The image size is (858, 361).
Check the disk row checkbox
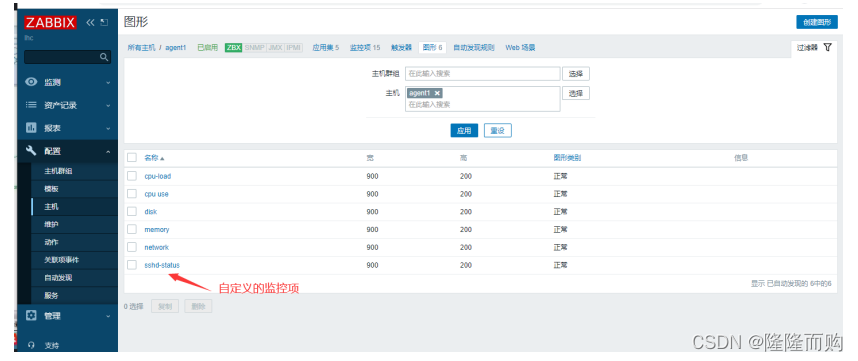(x=132, y=212)
